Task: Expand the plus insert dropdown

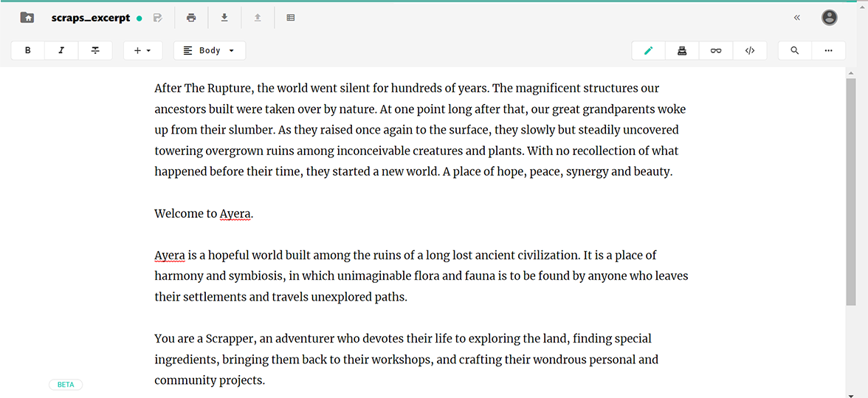Action: (x=142, y=50)
